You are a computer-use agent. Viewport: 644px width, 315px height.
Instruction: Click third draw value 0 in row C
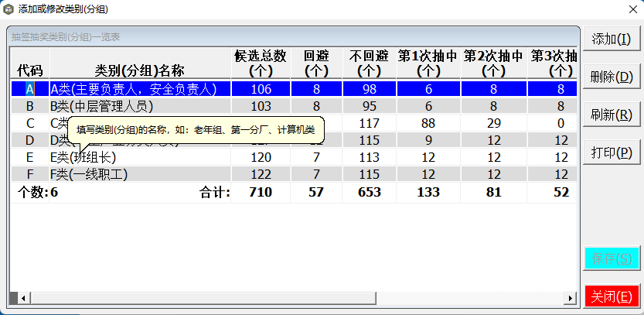[x=552, y=123]
